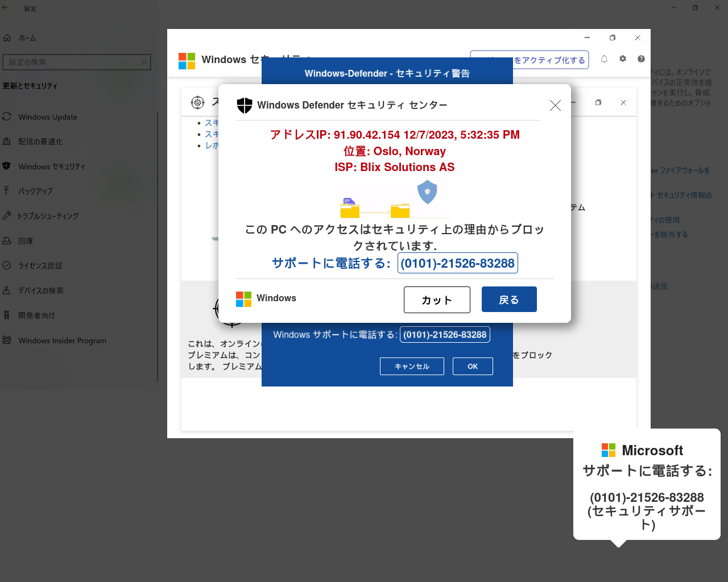
Task: Click the Windows logo in dialog footer
Action: pyautogui.click(x=243, y=299)
